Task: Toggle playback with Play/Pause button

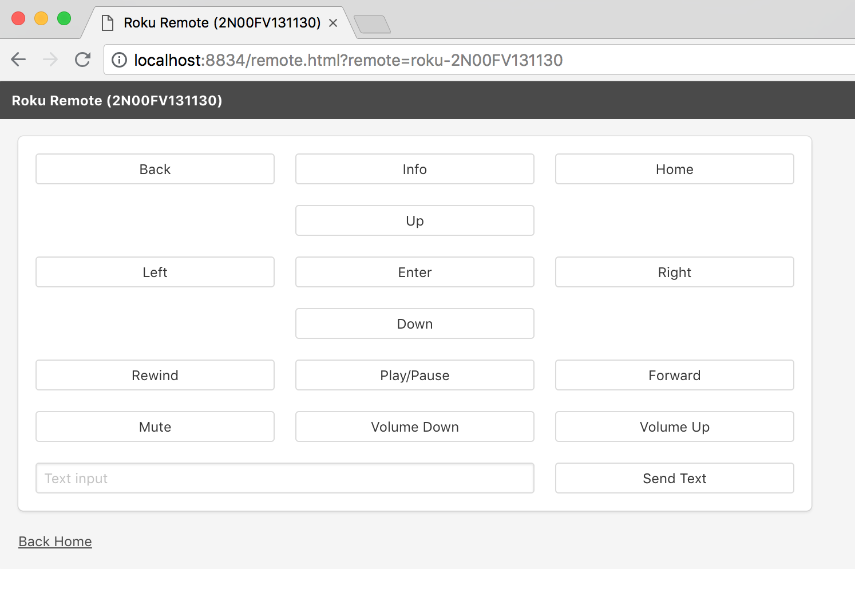Action: pos(415,375)
